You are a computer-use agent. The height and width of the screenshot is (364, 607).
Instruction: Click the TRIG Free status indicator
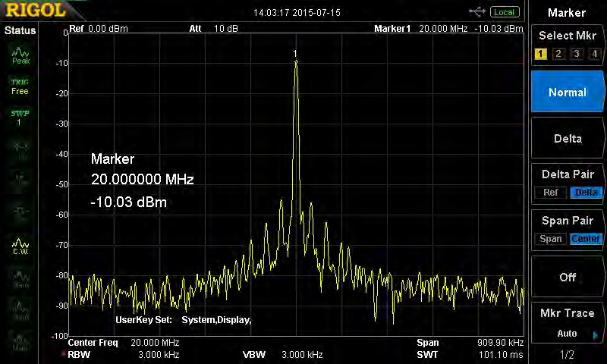click(x=20, y=86)
